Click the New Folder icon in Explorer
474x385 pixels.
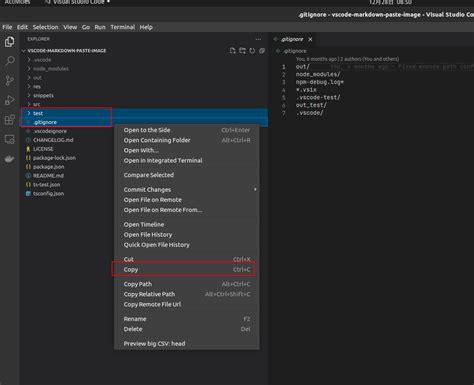[x=242, y=51]
